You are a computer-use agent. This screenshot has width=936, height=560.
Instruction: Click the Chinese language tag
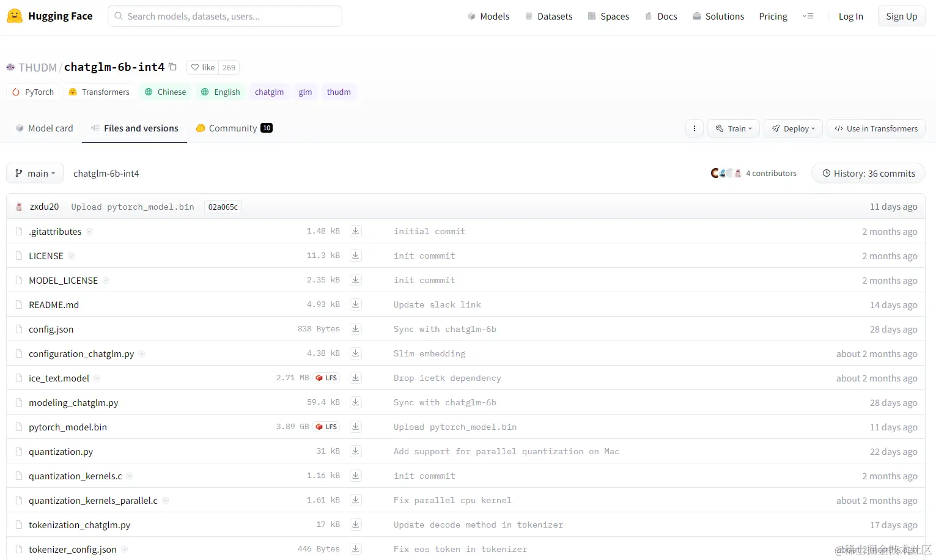(x=165, y=92)
